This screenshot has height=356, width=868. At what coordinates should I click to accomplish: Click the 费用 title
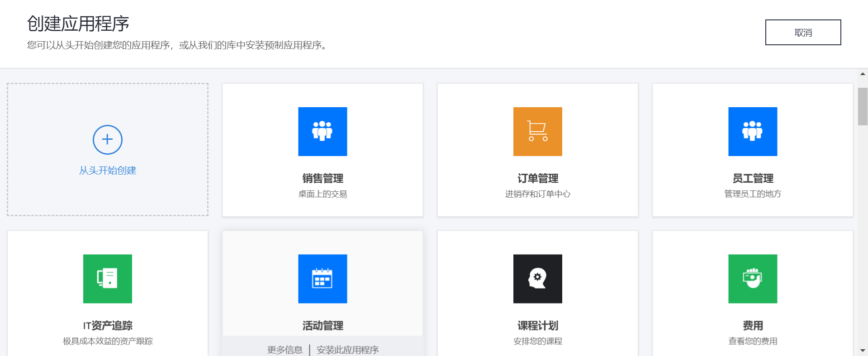click(x=753, y=326)
